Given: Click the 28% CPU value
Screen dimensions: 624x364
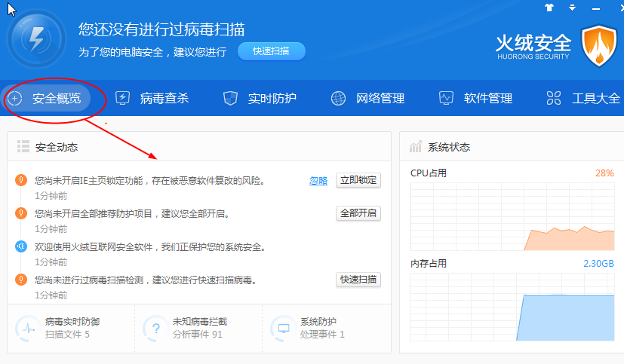Looking at the screenshot, I should (x=604, y=173).
